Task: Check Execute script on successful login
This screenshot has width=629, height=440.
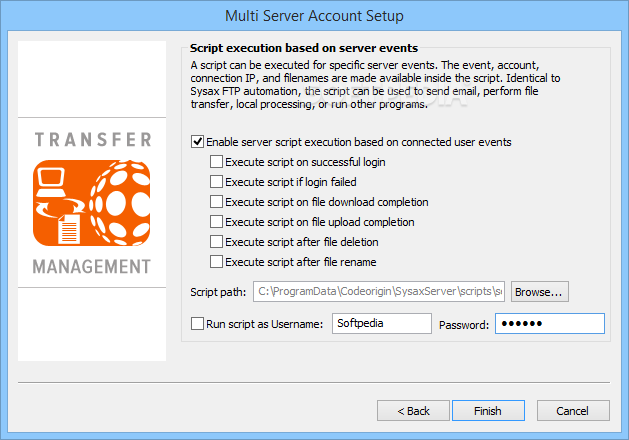Action: coord(217,162)
